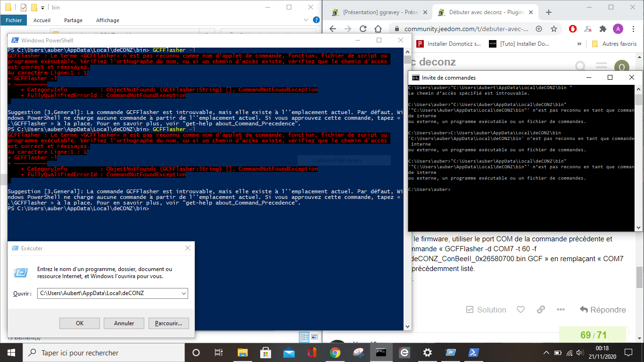Click the Explorer help question mark icon
Image resolution: width=644 pixels, height=362 pixels.
tap(317, 20)
